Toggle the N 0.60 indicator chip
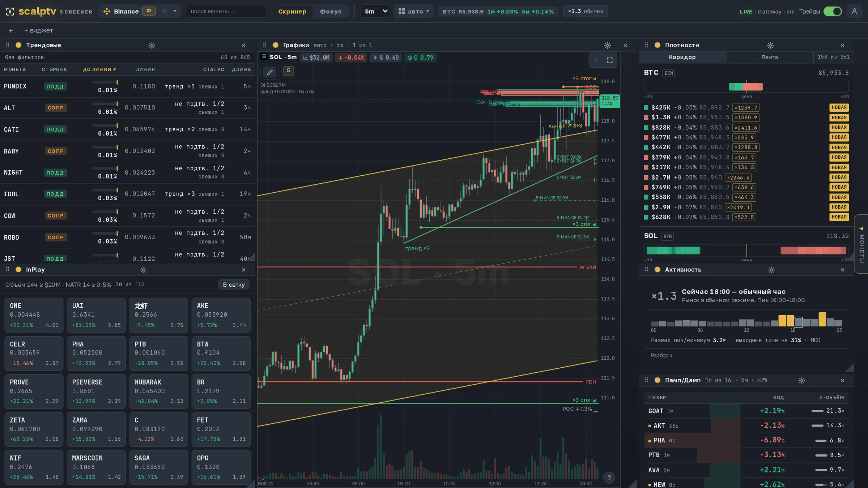The height and width of the screenshot is (488, 868). [386, 58]
